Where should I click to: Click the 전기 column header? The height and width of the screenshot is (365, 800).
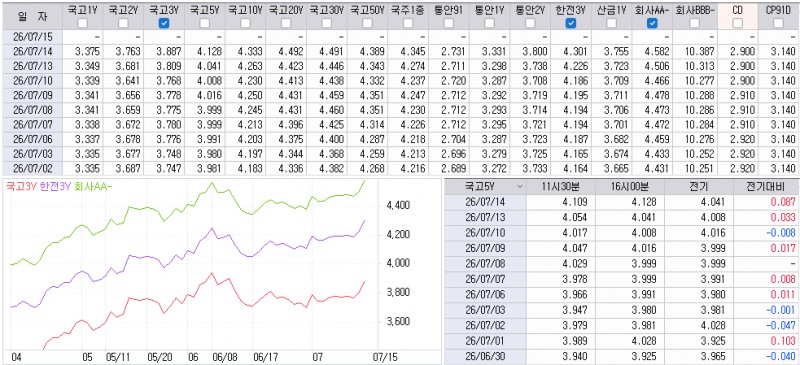click(x=699, y=187)
